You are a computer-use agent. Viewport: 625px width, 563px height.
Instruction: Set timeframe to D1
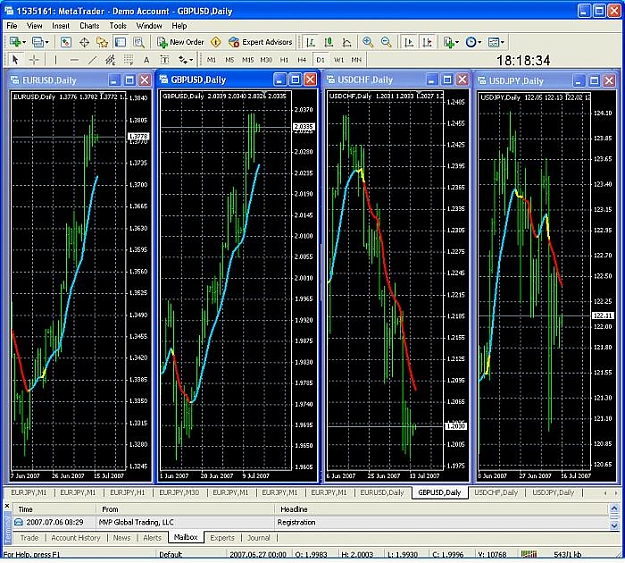tap(320, 60)
